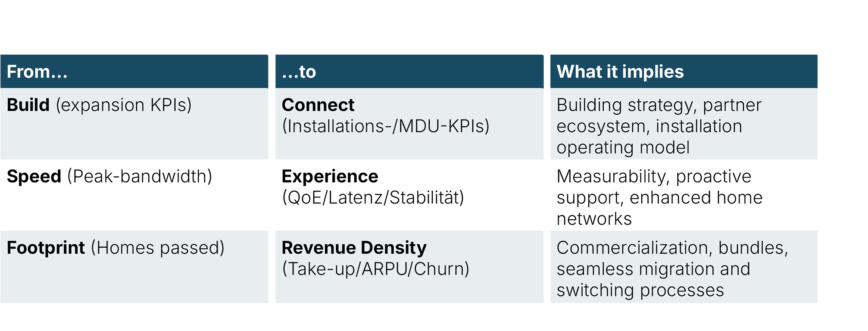This screenshot has width=868, height=331.
Task: Select the "(Take-up/ARPU/Churn)" text
Action: pyautogui.click(x=376, y=269)
